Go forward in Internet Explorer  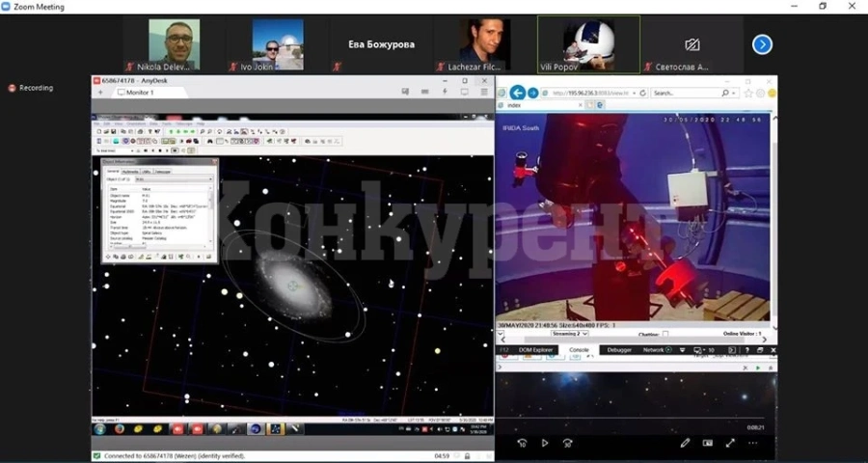click(x=532, y=93)
